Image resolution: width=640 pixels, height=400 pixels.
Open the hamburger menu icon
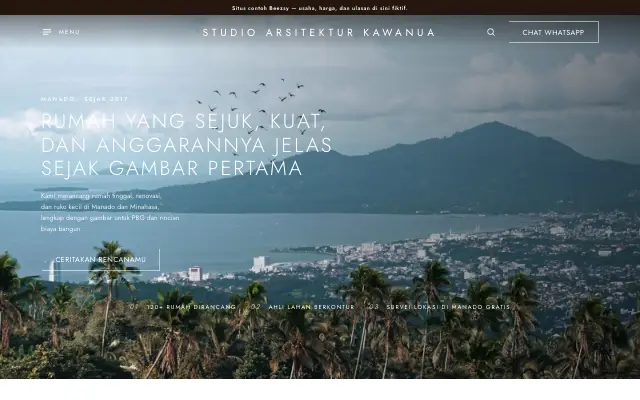coord(47,32)
